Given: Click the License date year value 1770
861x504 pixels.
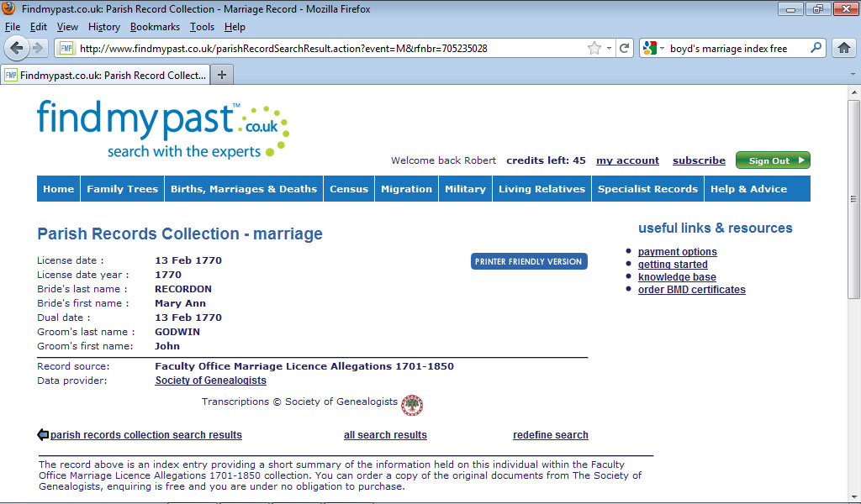Looking at the screenshot, I should [168, 275].
